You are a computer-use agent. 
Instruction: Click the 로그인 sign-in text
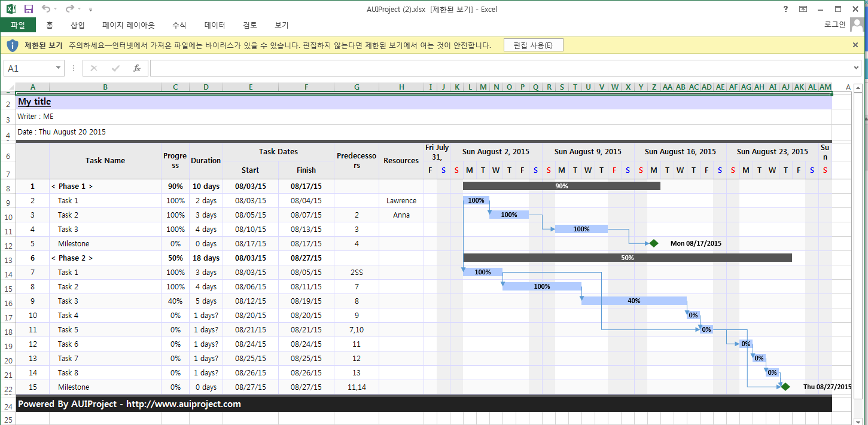835,25
